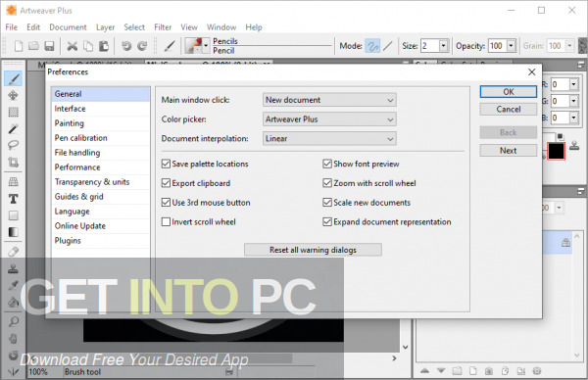The width and height of the screenshot is (588, 380).
Task: Click the Next button
Action: pyautogui.click(x=508, y=150)
